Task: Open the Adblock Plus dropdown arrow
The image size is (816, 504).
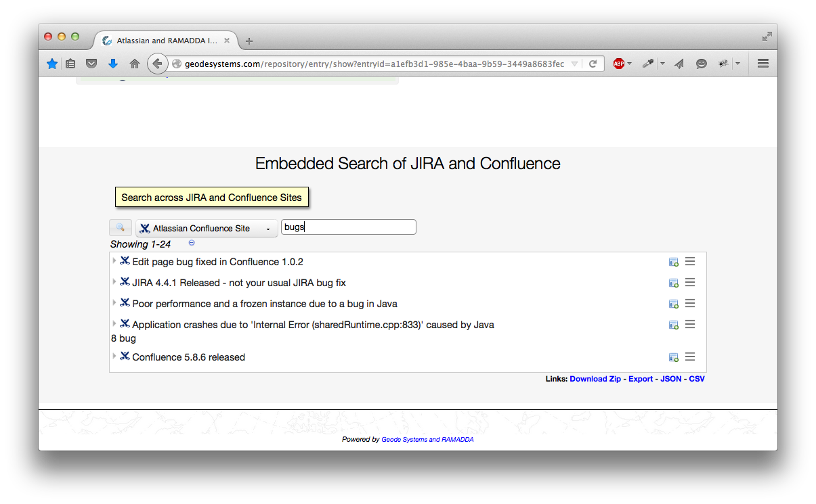Action: (629, 64)
